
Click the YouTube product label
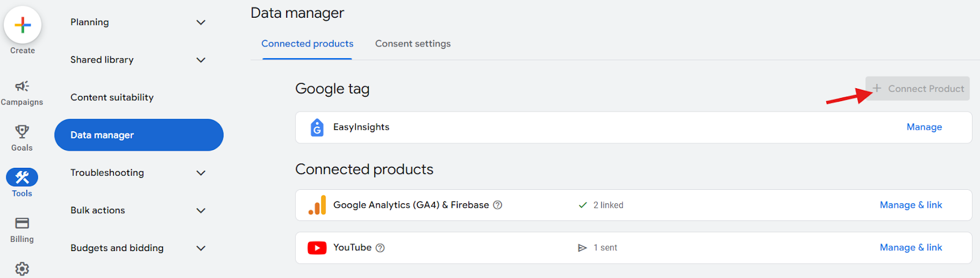point(352,247)
